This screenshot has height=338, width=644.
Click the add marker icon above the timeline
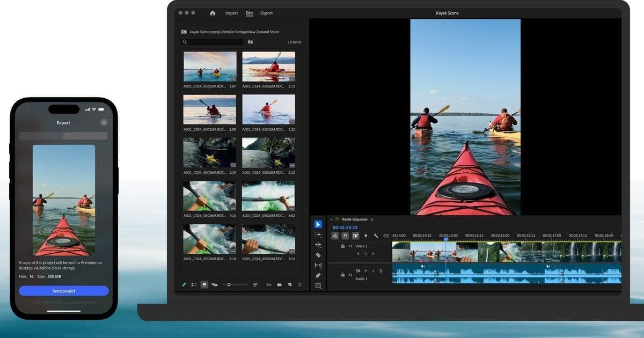[365, 236]
